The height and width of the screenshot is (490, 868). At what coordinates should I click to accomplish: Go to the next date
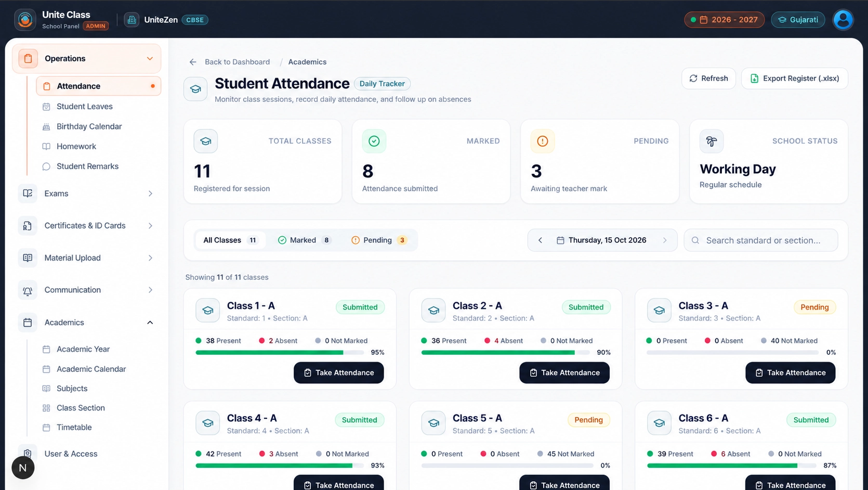[665, 240]
